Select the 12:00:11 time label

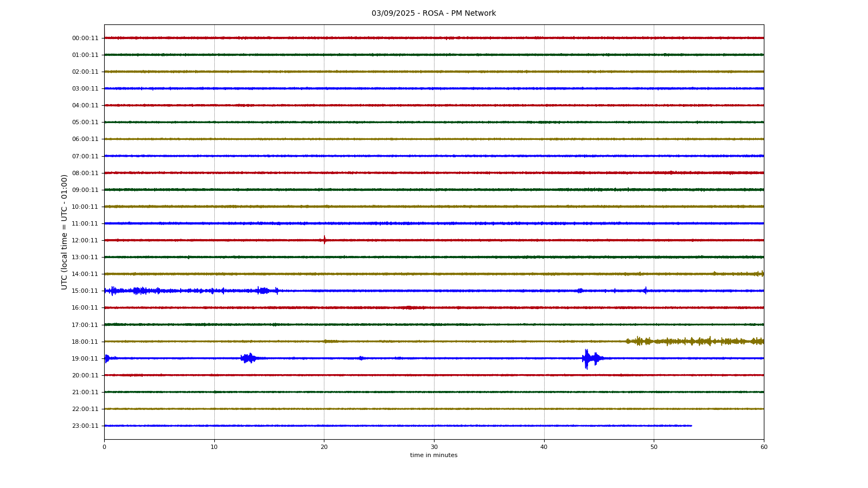coord(85,240)
